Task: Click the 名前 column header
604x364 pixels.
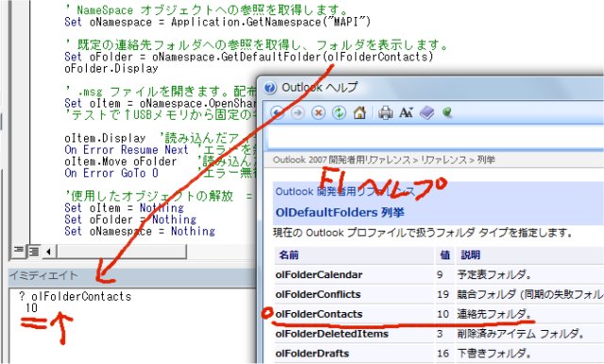Action: click(x=289, y=255)
